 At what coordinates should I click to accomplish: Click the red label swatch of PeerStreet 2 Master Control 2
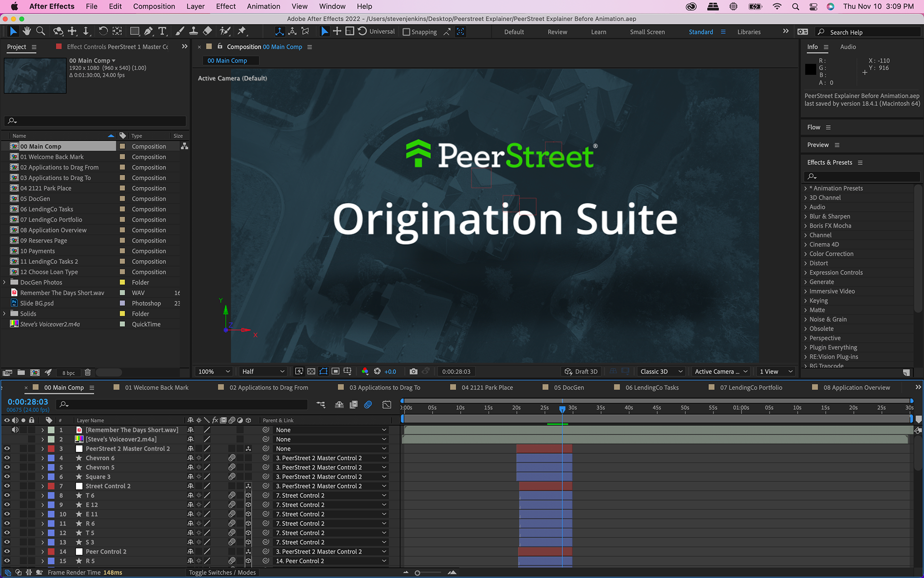(x=51, y=448)
